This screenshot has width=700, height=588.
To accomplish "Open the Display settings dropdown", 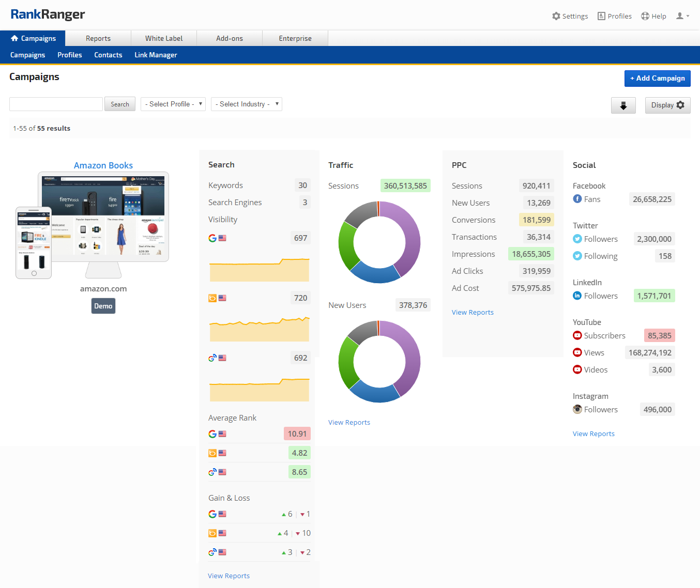I will click(667, 105).
